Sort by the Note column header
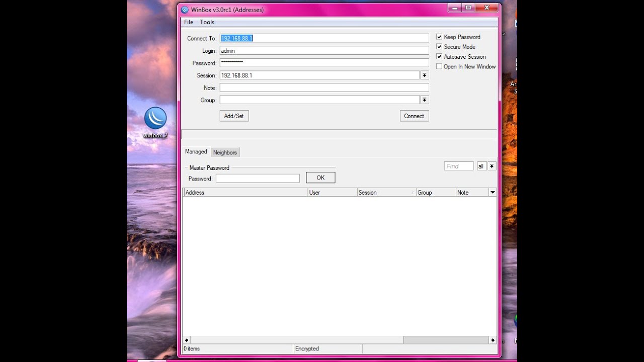 (472, 193)
